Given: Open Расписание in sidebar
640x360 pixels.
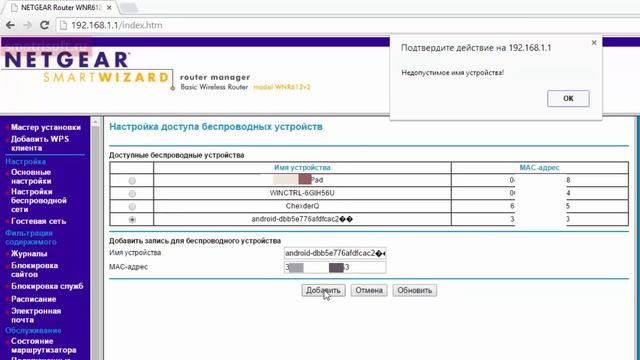Looking at the screenshot, I should [33, 299].
